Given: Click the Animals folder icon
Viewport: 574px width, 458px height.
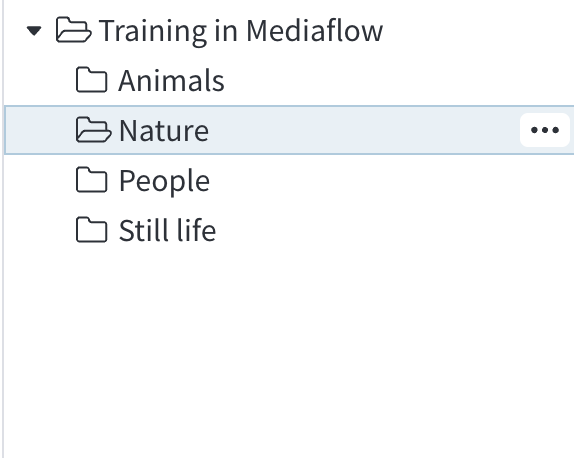Looking at the screenshot, I should pyautogui.click(x=92, y=79).
